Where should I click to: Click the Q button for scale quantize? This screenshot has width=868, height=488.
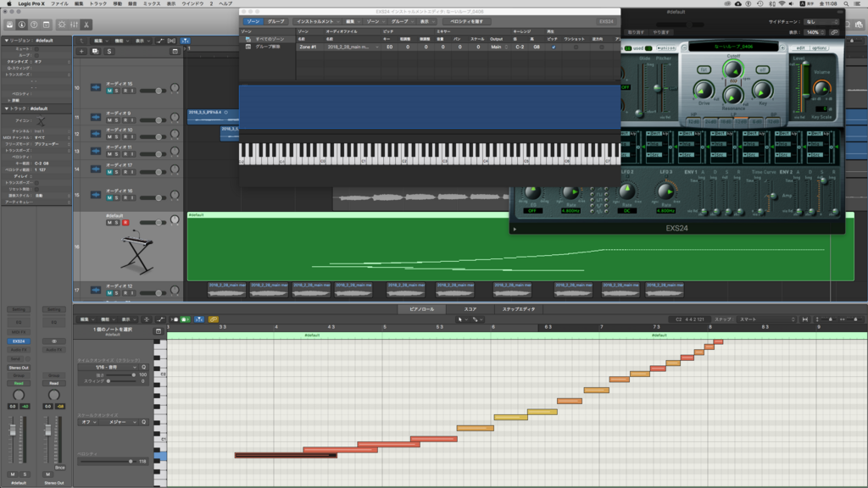click(x=144, y=422)
